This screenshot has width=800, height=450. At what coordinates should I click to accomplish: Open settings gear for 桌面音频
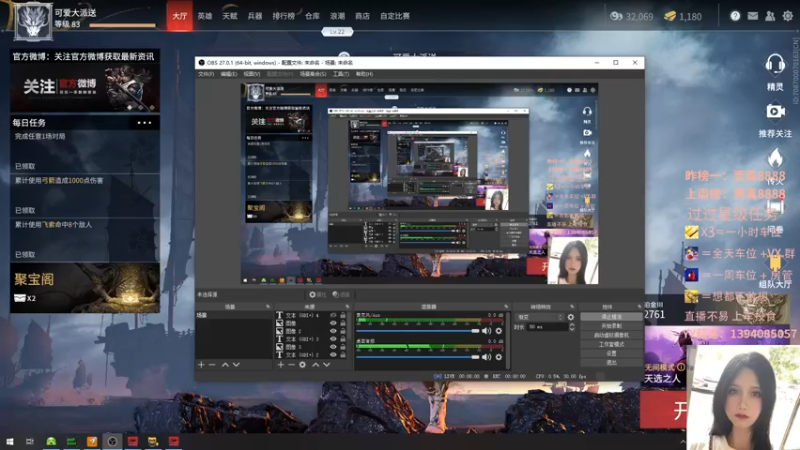click(x=498, y=357)
